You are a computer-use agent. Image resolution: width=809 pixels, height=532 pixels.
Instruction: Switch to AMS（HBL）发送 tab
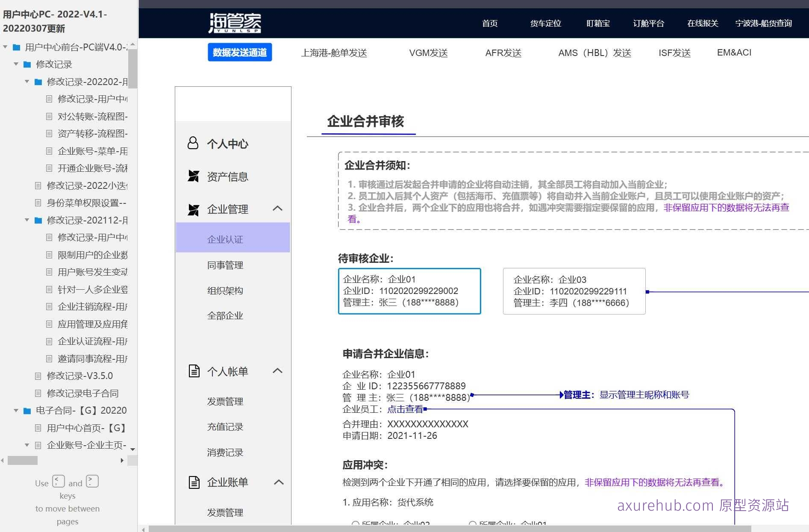click(594, 53)
